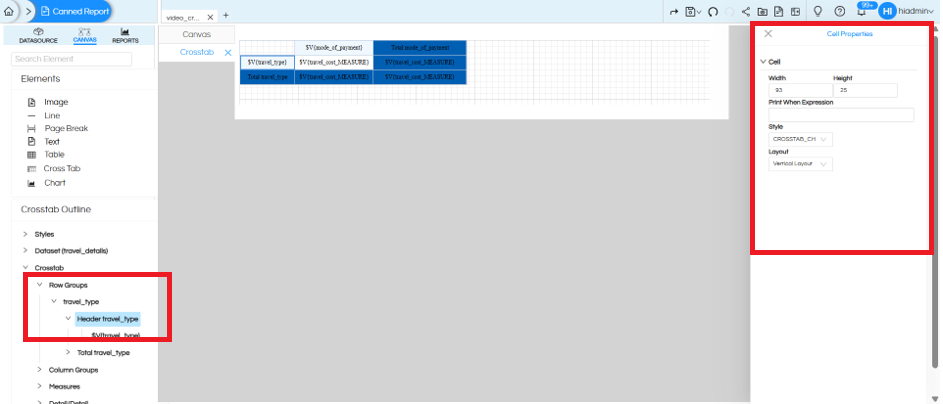
Task: Click the document report icon in toolbar
Action: point(779,11)
